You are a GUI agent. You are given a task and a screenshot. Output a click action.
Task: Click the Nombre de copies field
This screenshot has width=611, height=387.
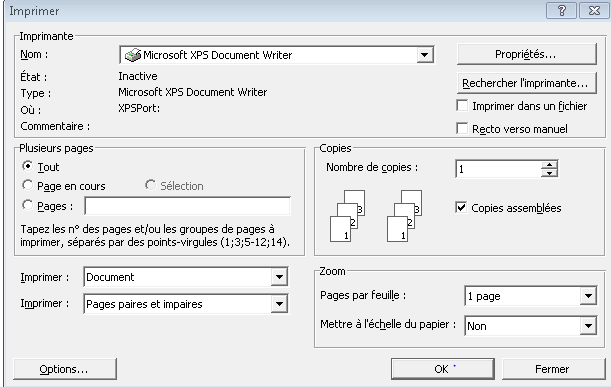[x=498, y=169]
